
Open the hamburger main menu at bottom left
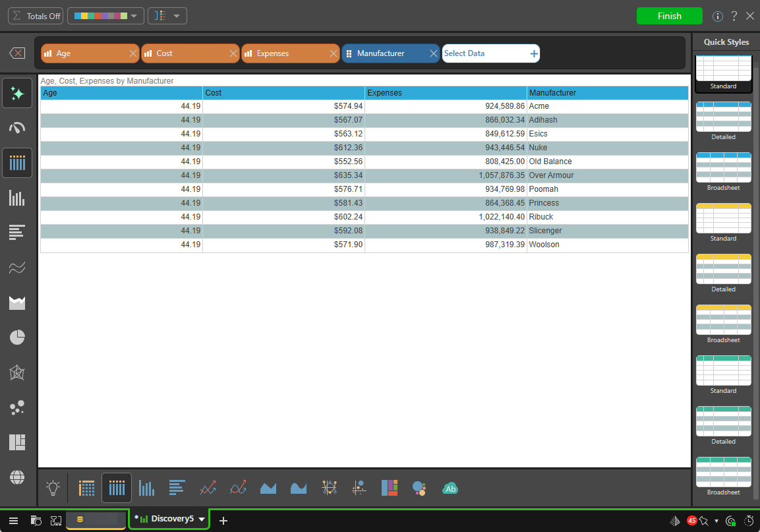click(13, 520)
